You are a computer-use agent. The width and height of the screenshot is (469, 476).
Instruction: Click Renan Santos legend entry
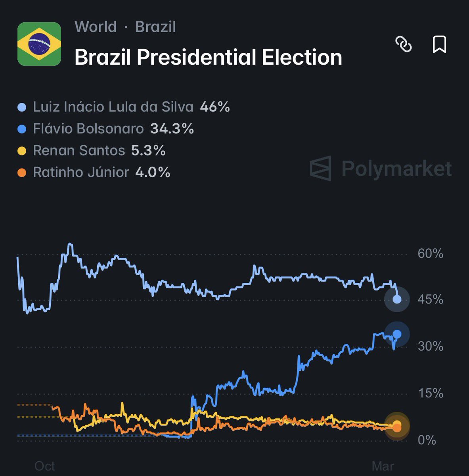pos(92,151)
